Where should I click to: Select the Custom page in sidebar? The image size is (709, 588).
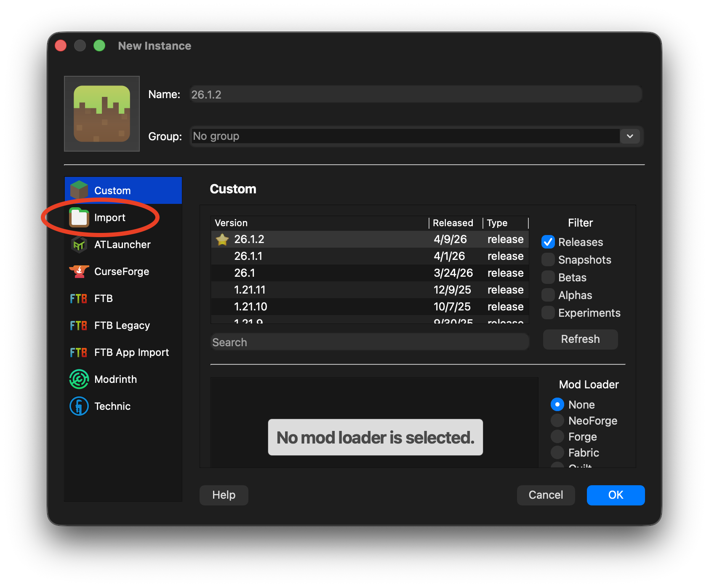coord(113,191)
